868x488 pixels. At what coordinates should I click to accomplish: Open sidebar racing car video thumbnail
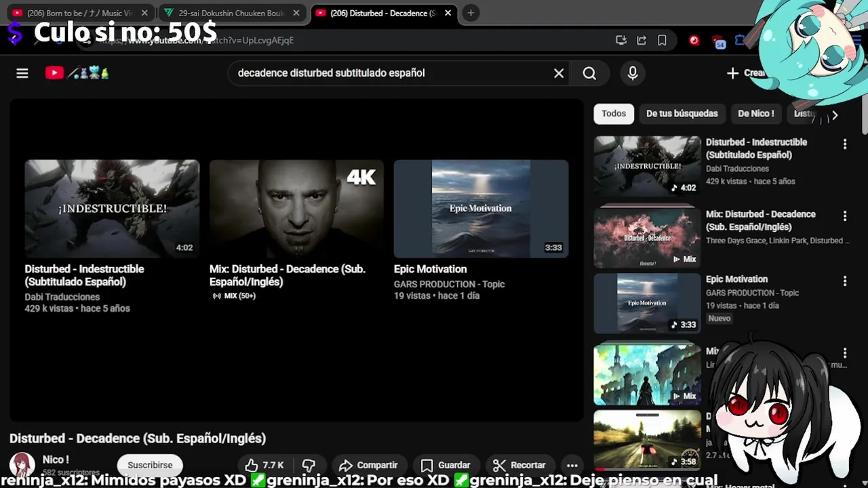[647, 440]
